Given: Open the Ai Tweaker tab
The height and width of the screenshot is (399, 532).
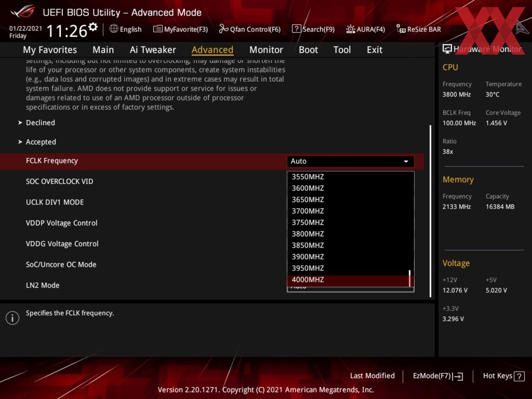Looking at the screenshot, I should pyautogui.click(x=153, y=50).
